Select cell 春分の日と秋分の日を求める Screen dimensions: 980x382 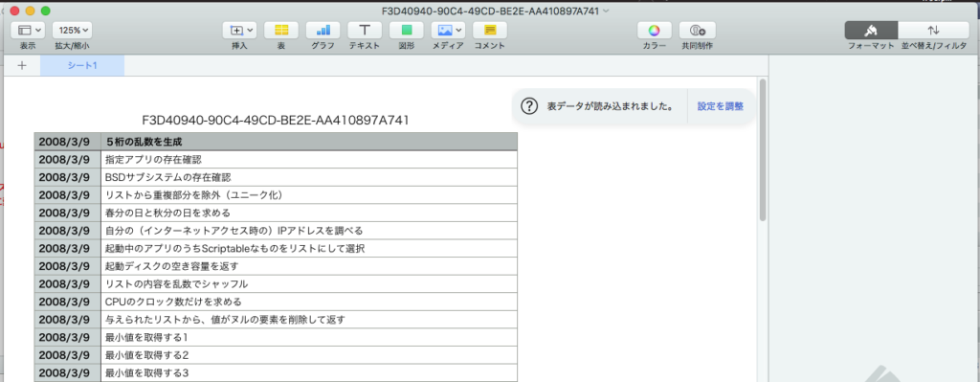[x=309, y=213]
